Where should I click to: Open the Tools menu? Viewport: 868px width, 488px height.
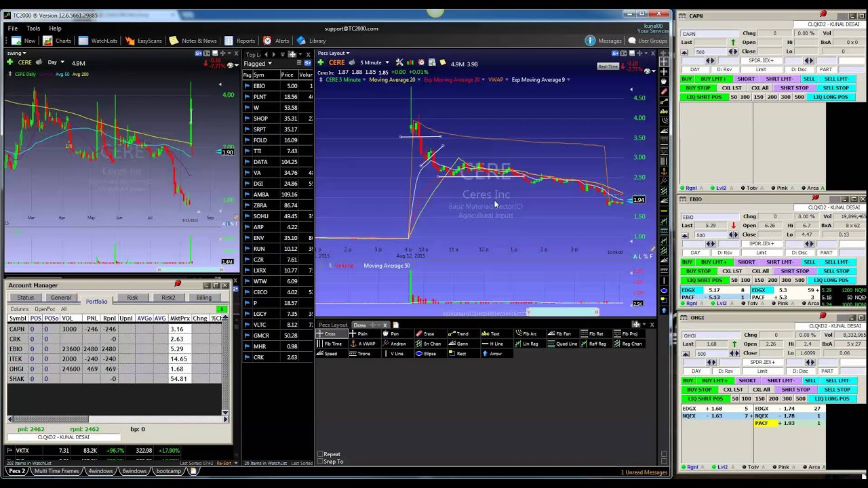point(33,28)
